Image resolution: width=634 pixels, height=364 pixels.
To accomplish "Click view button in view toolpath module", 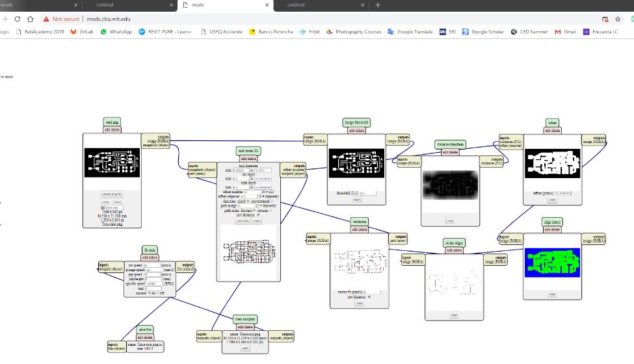I will point(245,348).
